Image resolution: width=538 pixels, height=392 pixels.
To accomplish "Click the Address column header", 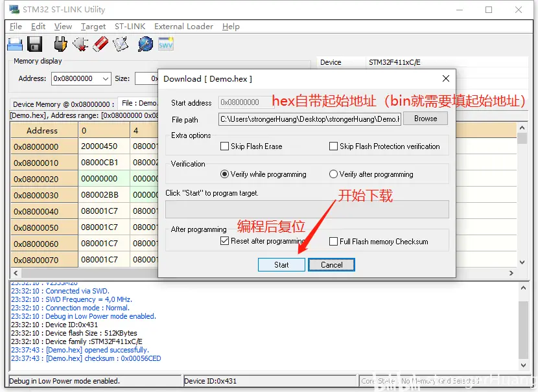I will click(x=44, y=131).
